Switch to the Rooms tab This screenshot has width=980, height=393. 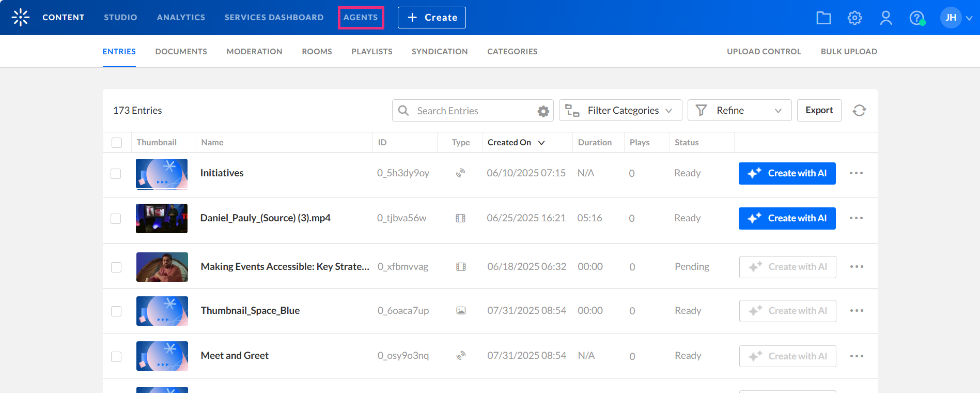317,52
